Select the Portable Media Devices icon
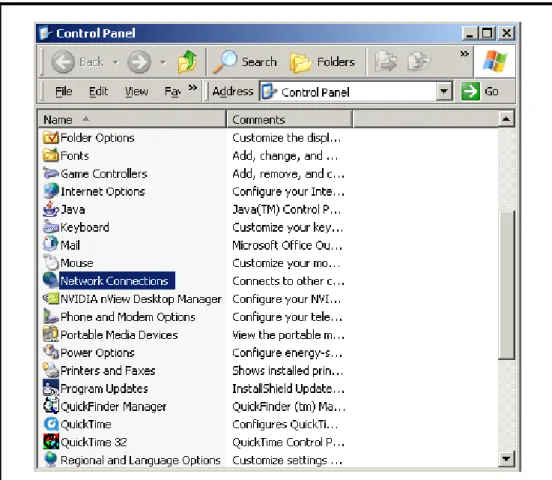Image resolution: width=552 pixels, height=480 pixels. coord(51,335)
